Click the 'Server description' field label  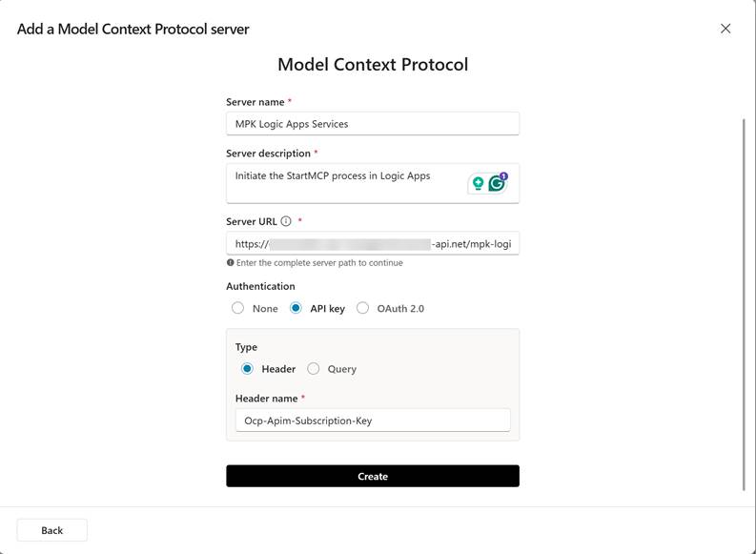coord(268,154)
